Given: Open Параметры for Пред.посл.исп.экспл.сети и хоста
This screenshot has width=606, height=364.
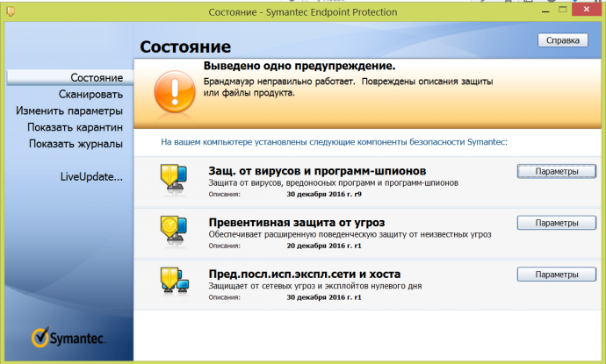Looking at the screenshot, I should 557,275.
